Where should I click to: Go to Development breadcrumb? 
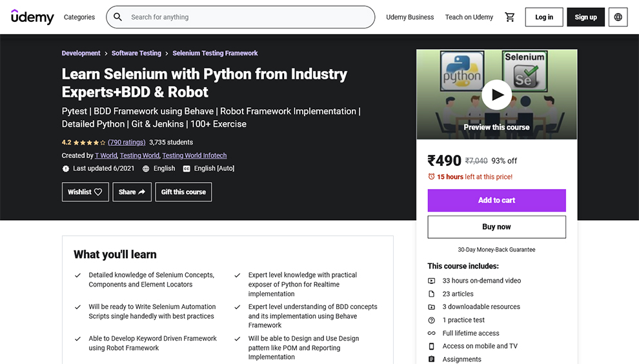pos(81,53)
